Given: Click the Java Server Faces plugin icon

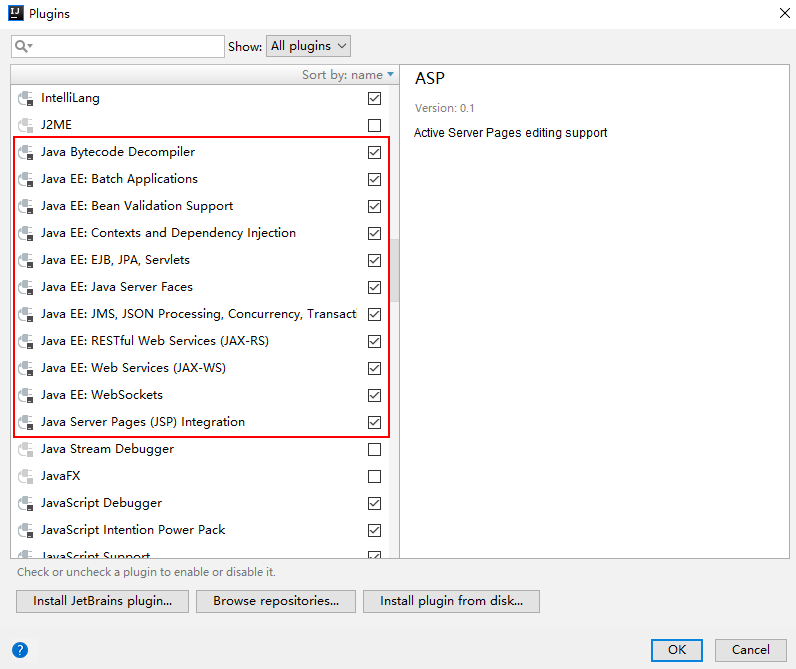Looking at the screenshot, I should [x=25, y=287].
